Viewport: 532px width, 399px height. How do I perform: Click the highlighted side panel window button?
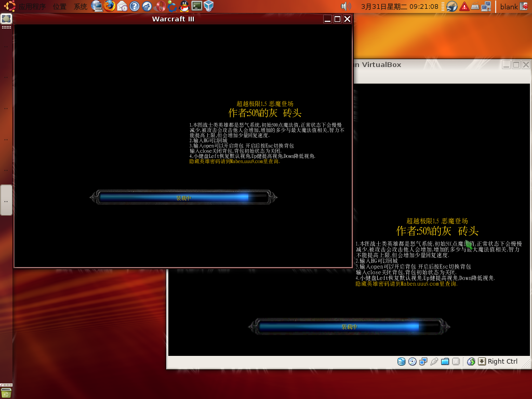tap(6, 200)
